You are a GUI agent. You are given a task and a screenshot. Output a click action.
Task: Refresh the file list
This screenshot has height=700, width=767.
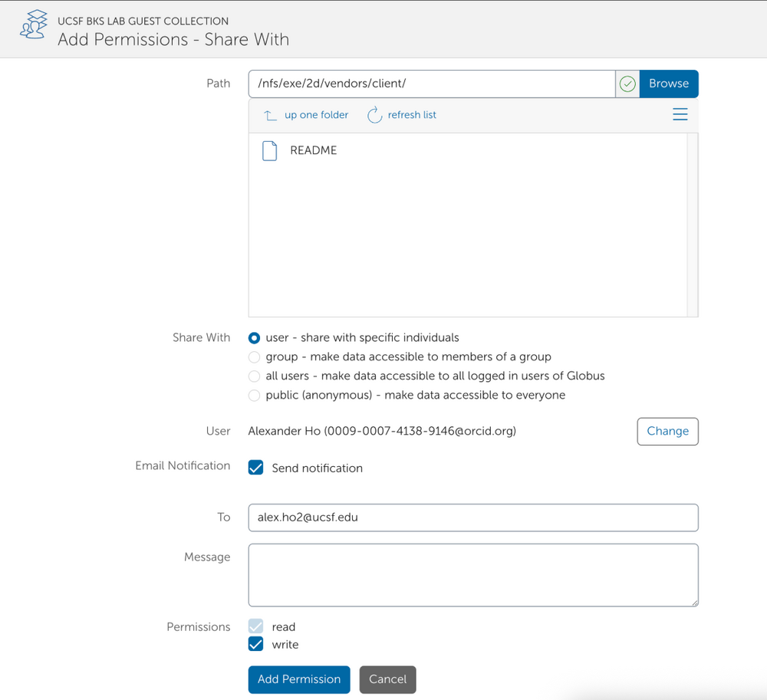401,114
